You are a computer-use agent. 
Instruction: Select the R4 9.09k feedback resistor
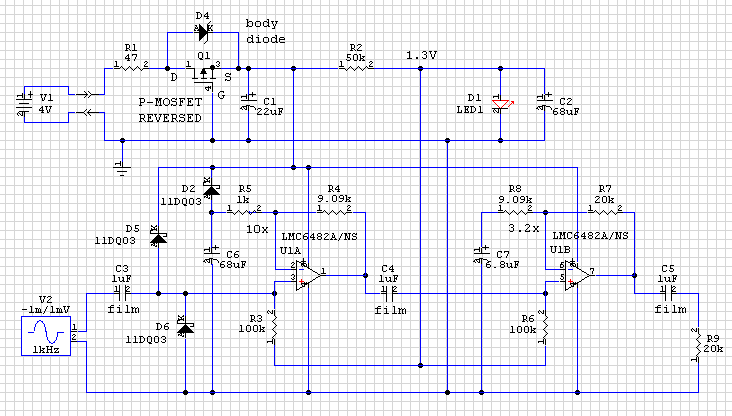pos(334,211)
